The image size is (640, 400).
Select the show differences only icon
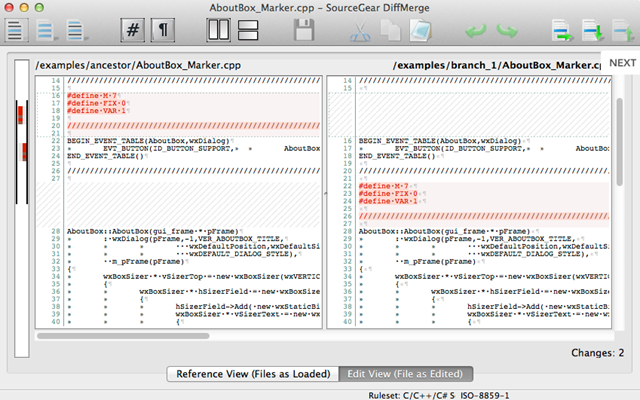tap(46, 31)
